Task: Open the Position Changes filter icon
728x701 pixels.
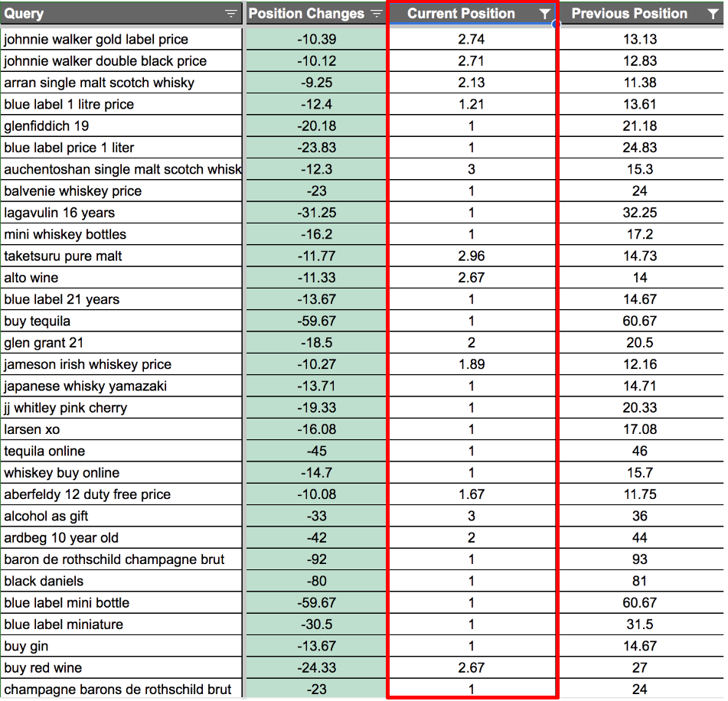Action: (377, 14)
